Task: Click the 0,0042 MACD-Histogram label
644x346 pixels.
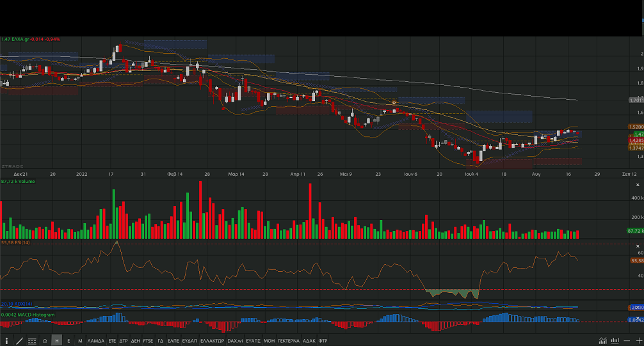Action: coord(28,315)
